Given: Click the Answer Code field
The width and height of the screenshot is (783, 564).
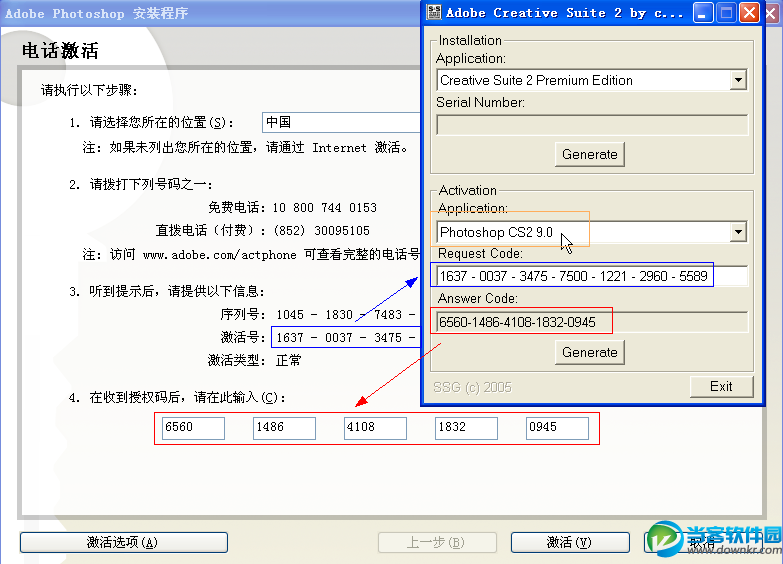Looking at the screenshot, I should point(592,322).
